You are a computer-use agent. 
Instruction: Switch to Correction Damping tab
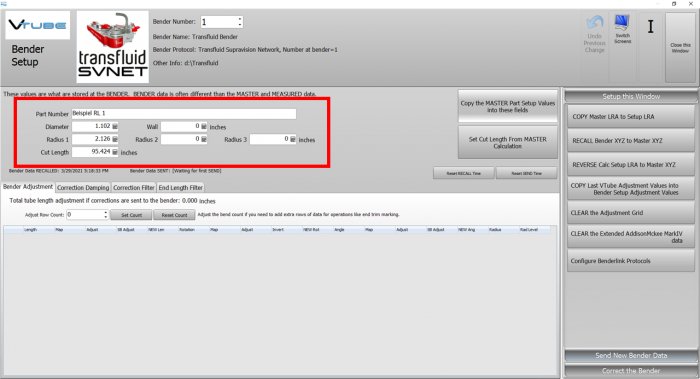pos(83,187)
